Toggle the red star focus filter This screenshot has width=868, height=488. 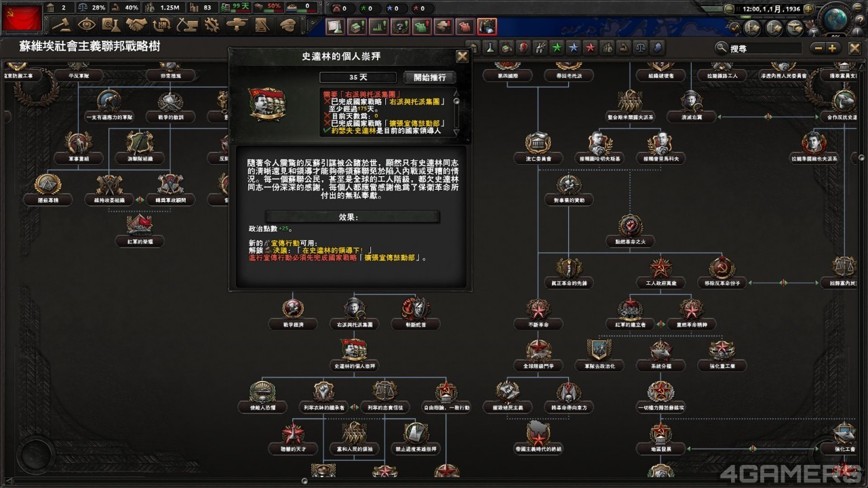(x=591, y=48)
